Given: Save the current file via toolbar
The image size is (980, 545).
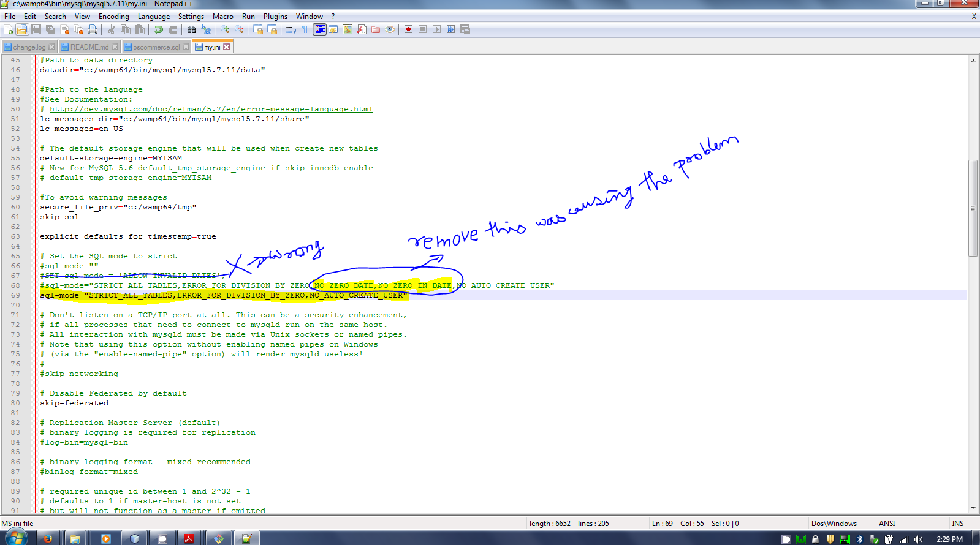Looking at the screenshot, I should pyautogui.click(x=36, y=29).
